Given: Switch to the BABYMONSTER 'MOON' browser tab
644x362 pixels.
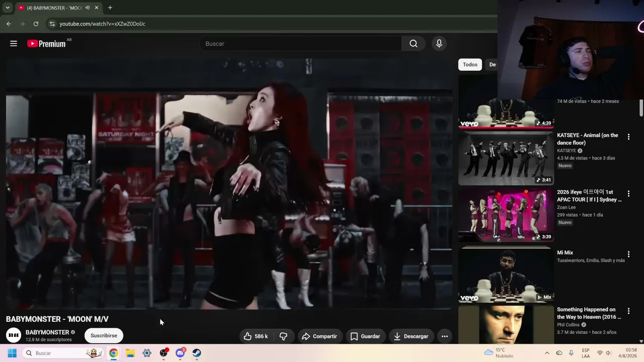Looking at the screenshot, I should [x=54, y=8].
